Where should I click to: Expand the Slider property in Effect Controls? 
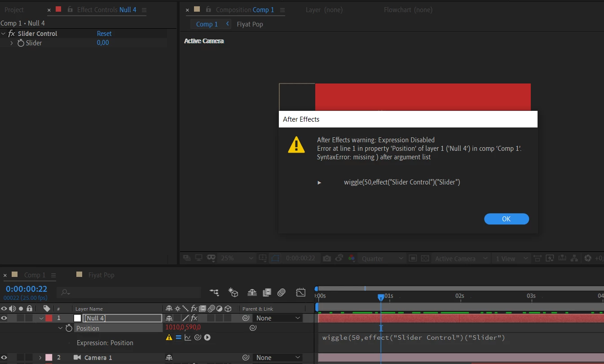point(12,43)
